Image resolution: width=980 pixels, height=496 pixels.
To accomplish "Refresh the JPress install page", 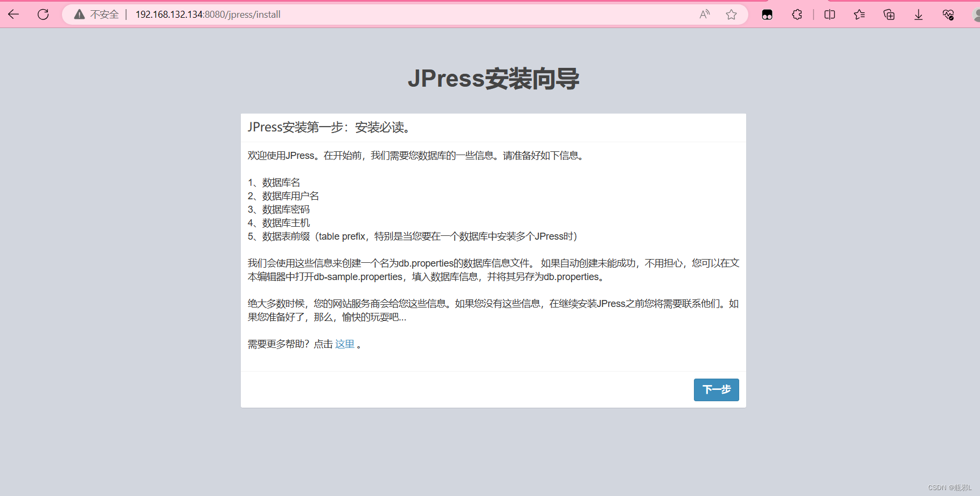I will click(x=43, y=14).
